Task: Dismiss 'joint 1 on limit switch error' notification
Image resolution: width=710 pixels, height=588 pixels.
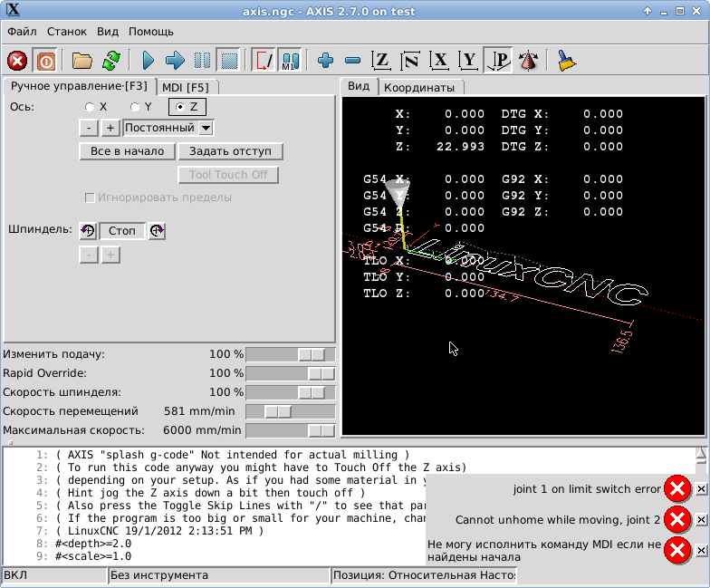Action: (x=701, y=489)
